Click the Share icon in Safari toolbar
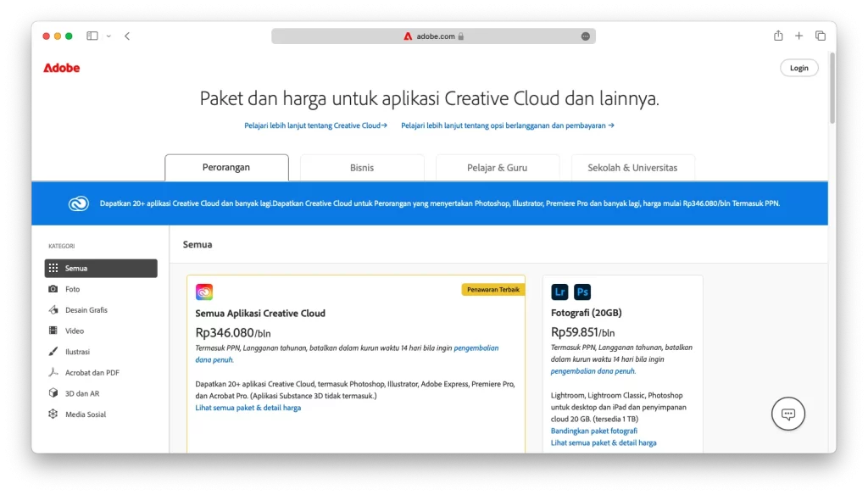868x495 pixels. click(x=778, y=36)
